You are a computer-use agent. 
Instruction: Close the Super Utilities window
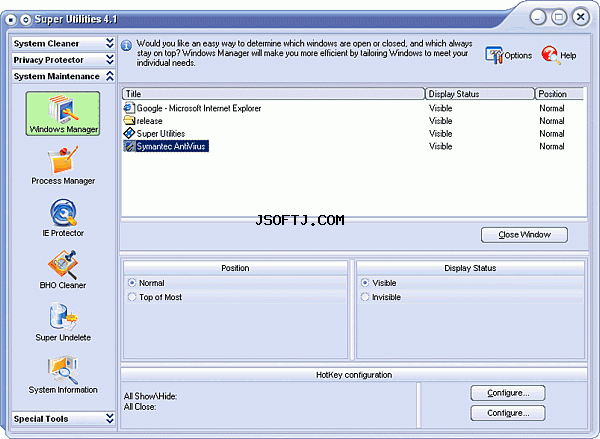pyautogui.click(x=580, y=17)
